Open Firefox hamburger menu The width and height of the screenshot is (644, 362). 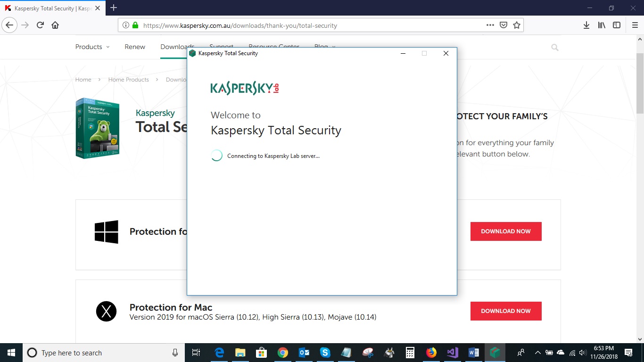[635, 25]
